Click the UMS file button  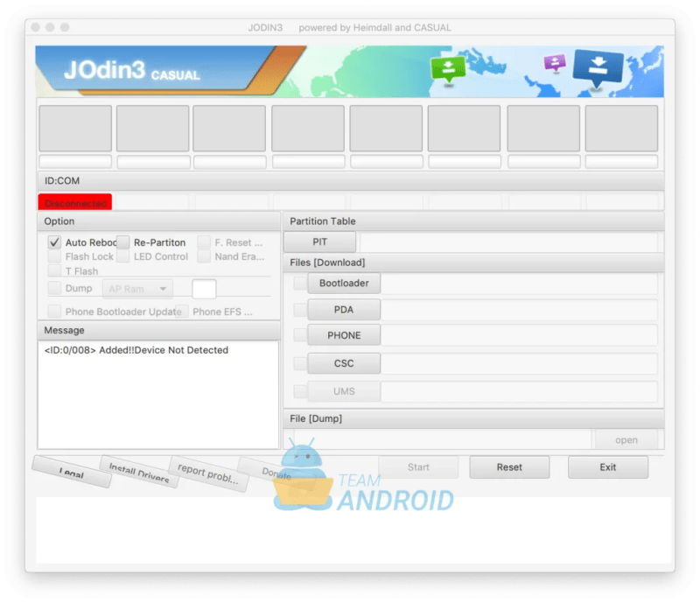click(x=344, y=391)
